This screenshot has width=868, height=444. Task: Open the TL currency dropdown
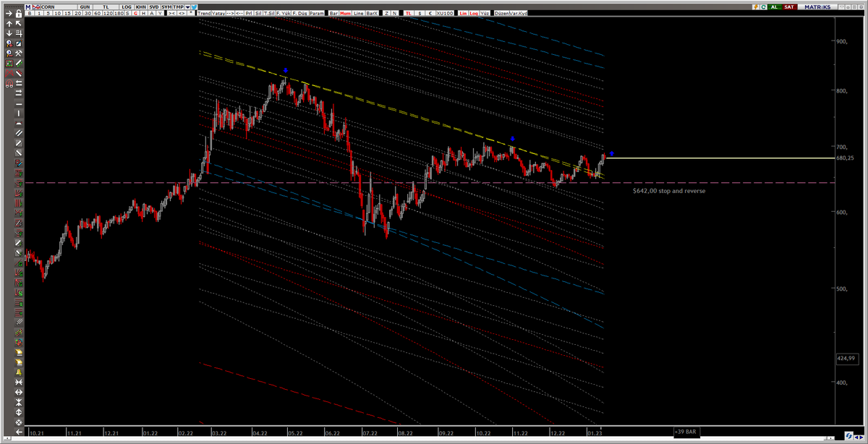106,7
